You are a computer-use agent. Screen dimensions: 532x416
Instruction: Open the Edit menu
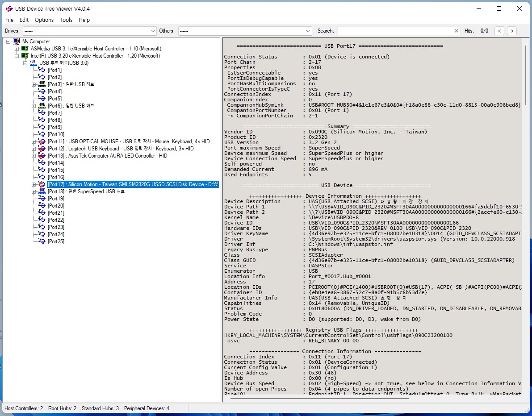(24, 20)
